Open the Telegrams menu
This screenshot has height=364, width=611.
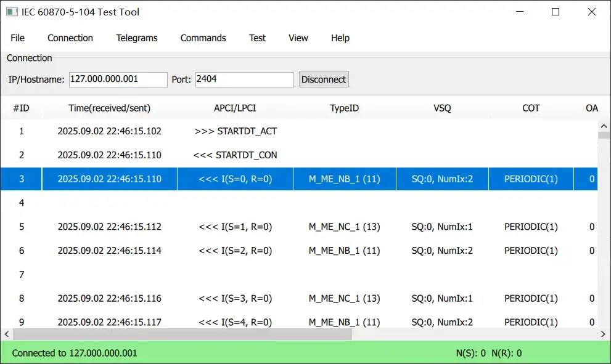[137, 38]
